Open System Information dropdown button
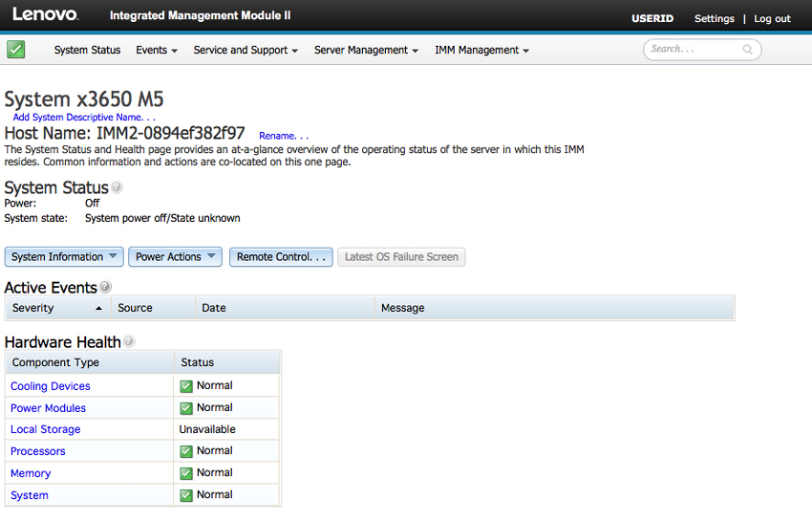 tap(64, 256)
